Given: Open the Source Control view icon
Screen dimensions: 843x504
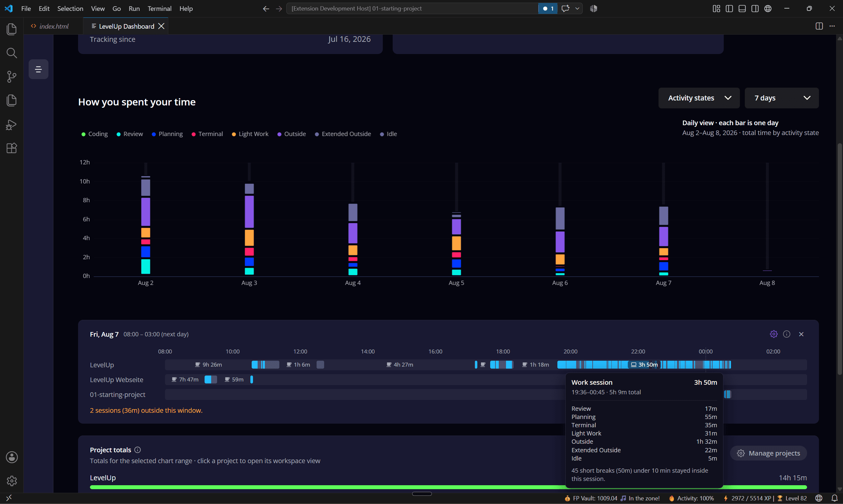Looking at the screenshot, I should pyautogui.click(x=12, y=77).
